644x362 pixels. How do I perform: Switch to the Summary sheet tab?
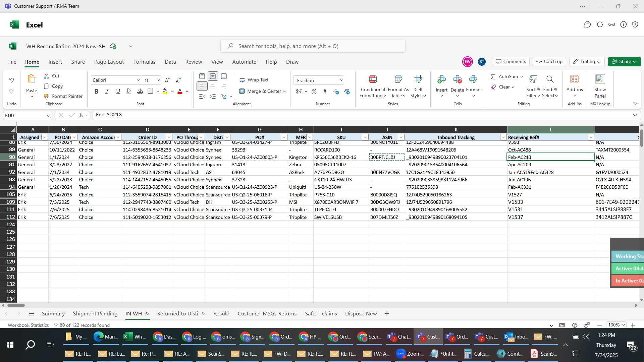53,314
